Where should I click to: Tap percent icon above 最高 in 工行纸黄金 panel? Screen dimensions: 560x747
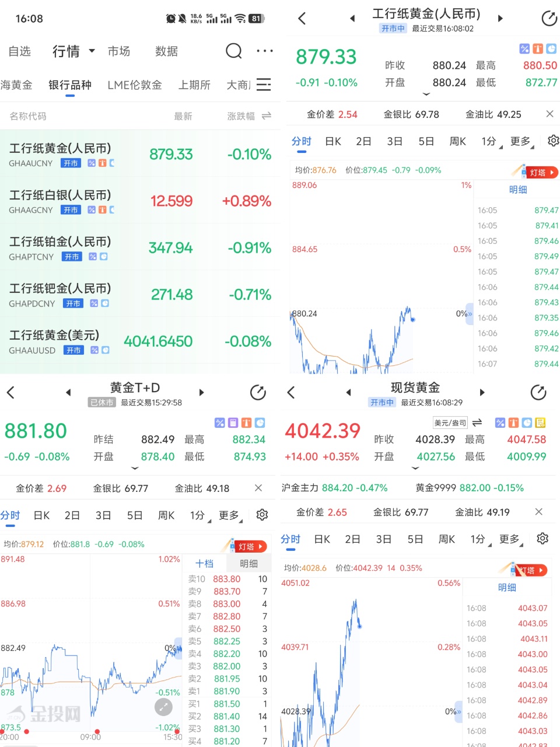524,48
